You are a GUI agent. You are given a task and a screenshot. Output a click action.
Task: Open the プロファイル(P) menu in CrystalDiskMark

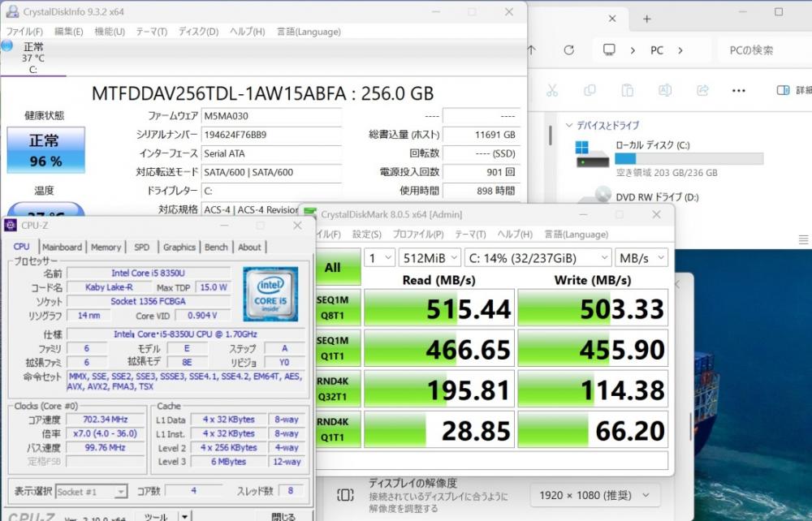[x=418, y=235]
